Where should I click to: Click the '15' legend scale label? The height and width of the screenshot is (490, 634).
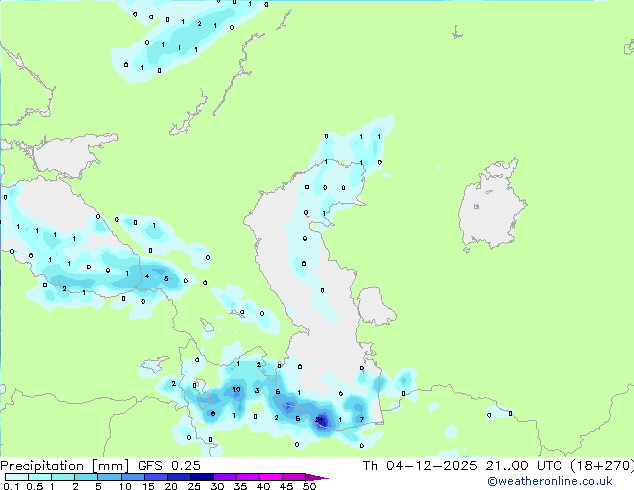coord(148,486)
